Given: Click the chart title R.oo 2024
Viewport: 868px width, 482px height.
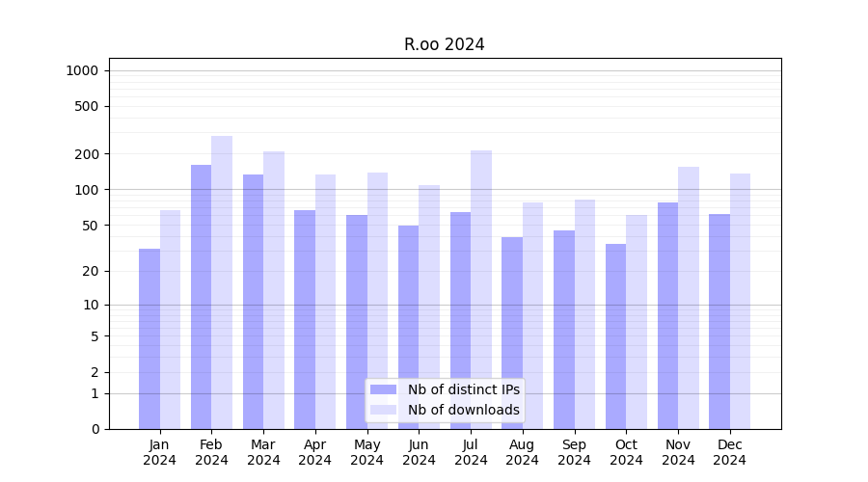Looking at the screenshot, I should 444,44.
